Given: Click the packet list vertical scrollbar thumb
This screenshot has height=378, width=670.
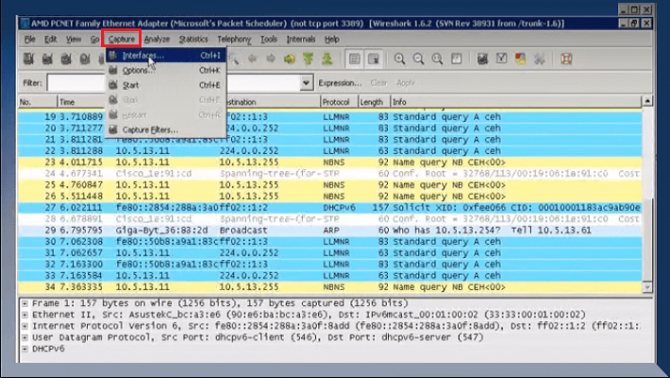Looking at the screenshot, I should (647, 239).
